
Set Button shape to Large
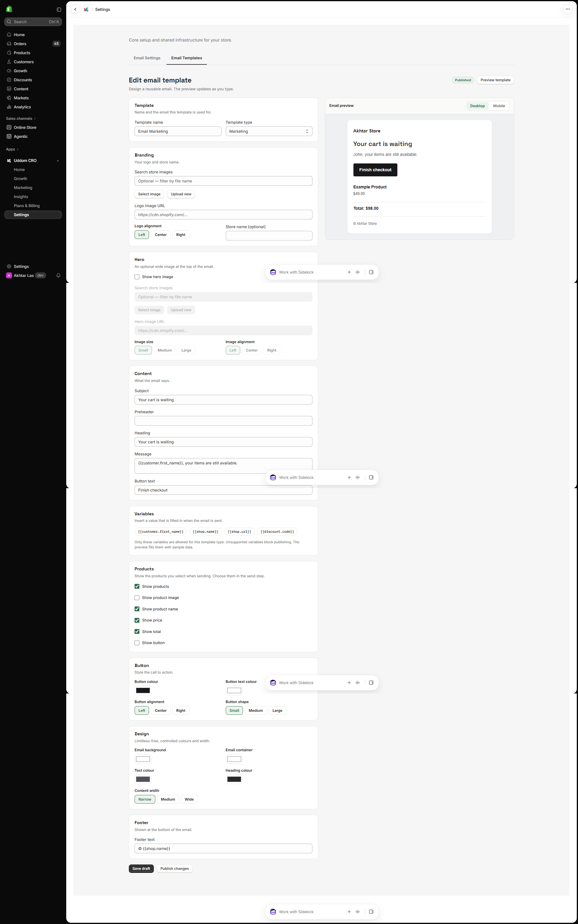pos(277,710)
